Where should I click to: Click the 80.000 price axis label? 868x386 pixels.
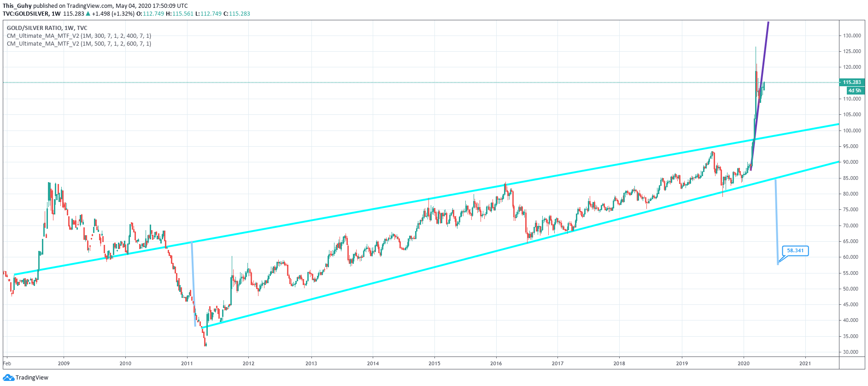point(852,194)
